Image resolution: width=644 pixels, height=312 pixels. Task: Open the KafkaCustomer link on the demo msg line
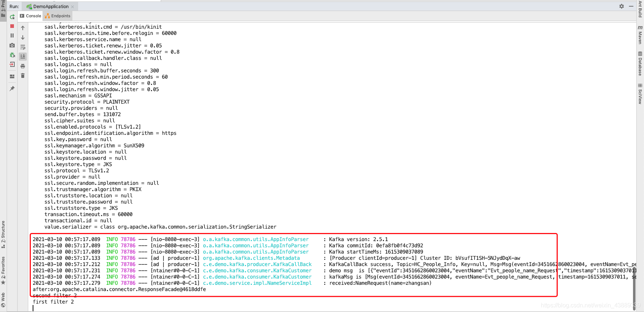coord(257,270)
